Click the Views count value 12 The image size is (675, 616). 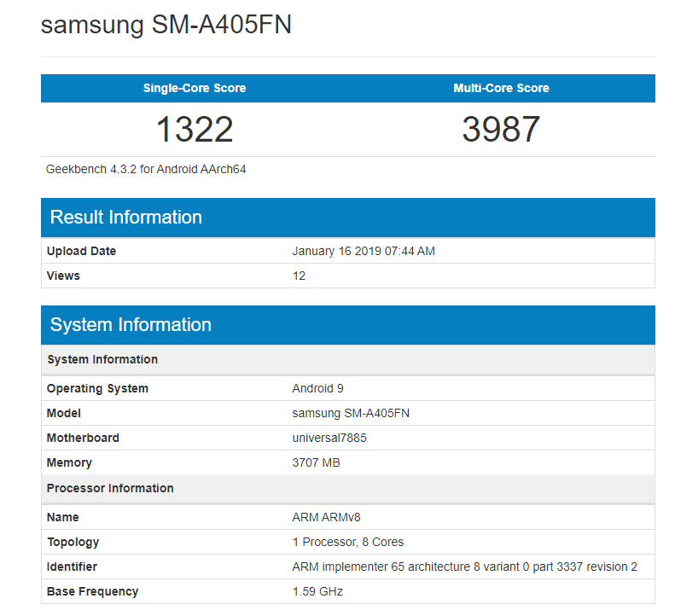point(299,276)
